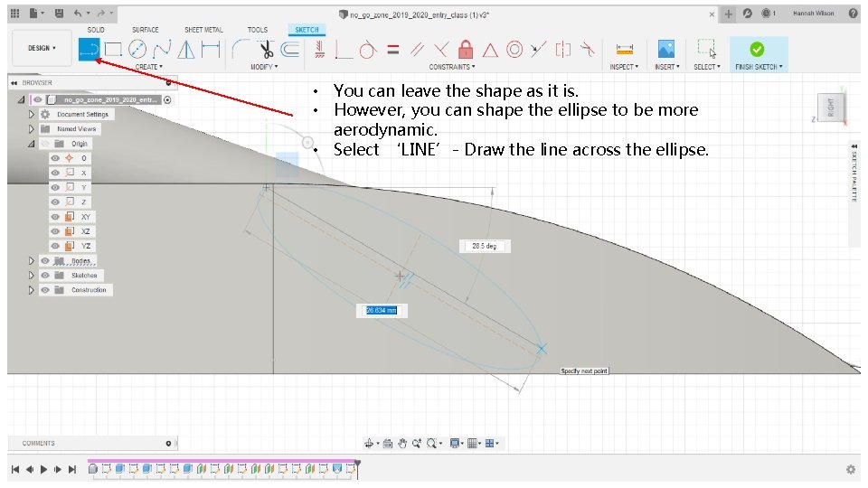Apply the Perpendicular constraint
Image resolution: width=868 pixels, height=488 pixels.
coord(441,50)
